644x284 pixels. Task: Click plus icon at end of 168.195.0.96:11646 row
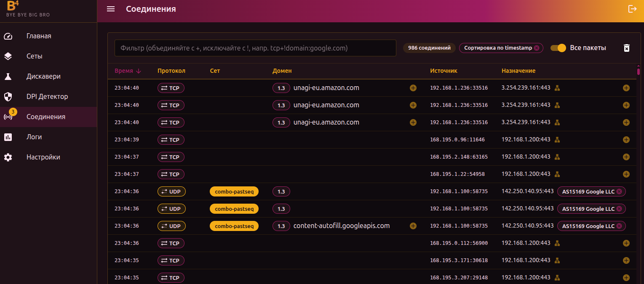626,140
